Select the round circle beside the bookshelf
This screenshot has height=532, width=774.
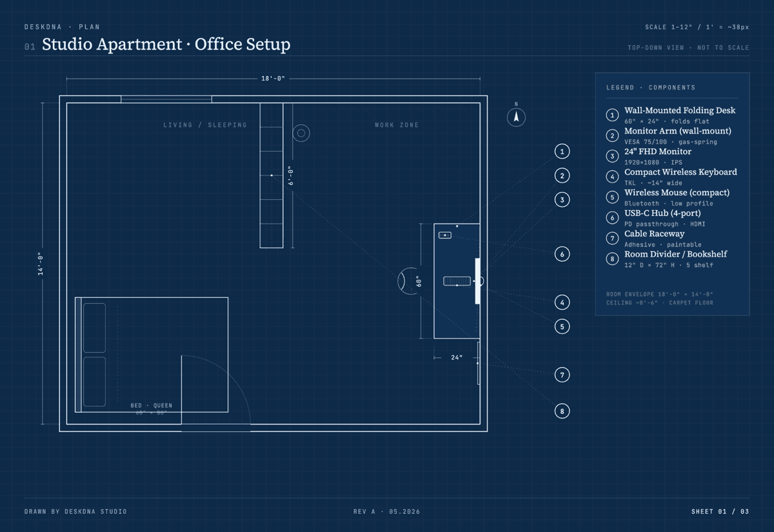[301, 133]
